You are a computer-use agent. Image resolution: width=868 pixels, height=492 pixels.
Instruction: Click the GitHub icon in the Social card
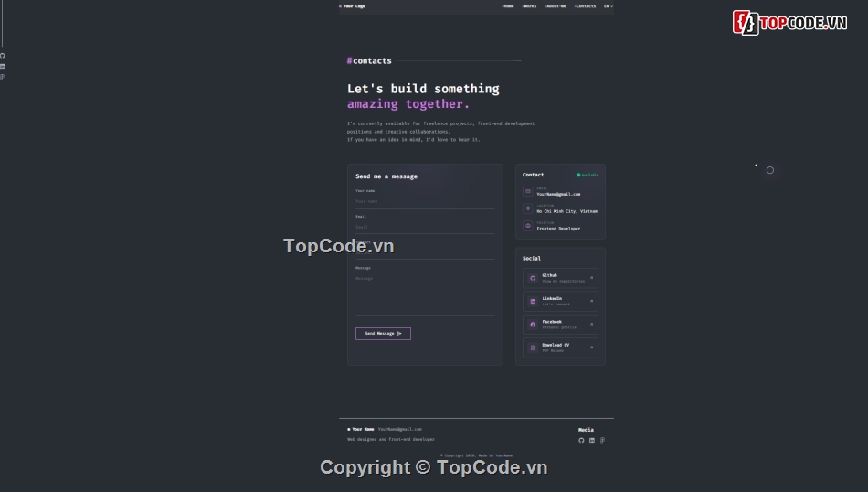click(533, 278)
